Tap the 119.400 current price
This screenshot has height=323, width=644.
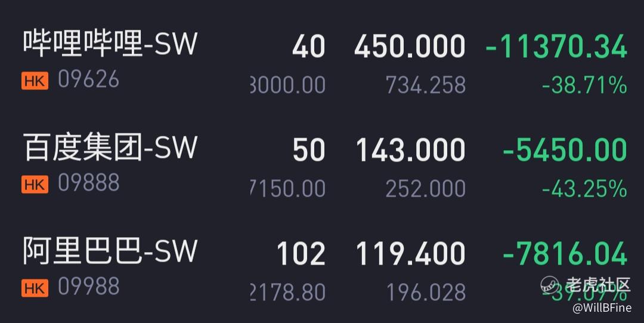(411, 254)
